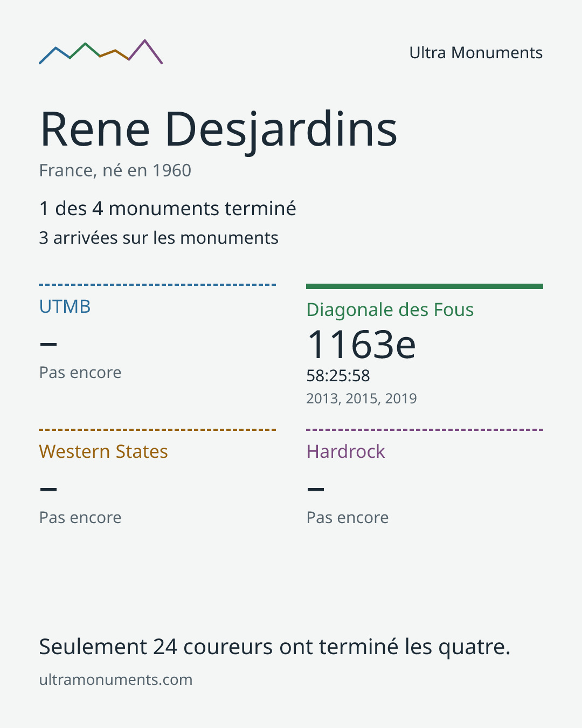
Task: Open the UTMB race heading
Action: pos(65,306)
